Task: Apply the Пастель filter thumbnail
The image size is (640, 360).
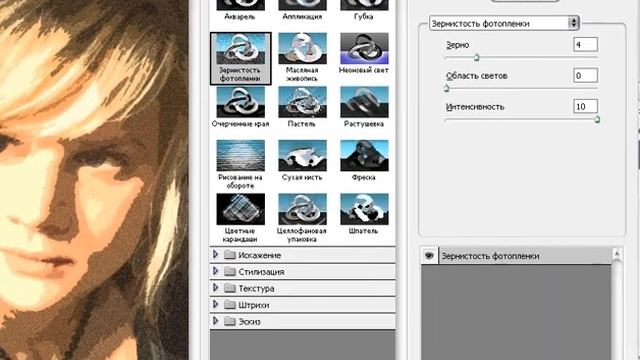Action: pos(302,102)
